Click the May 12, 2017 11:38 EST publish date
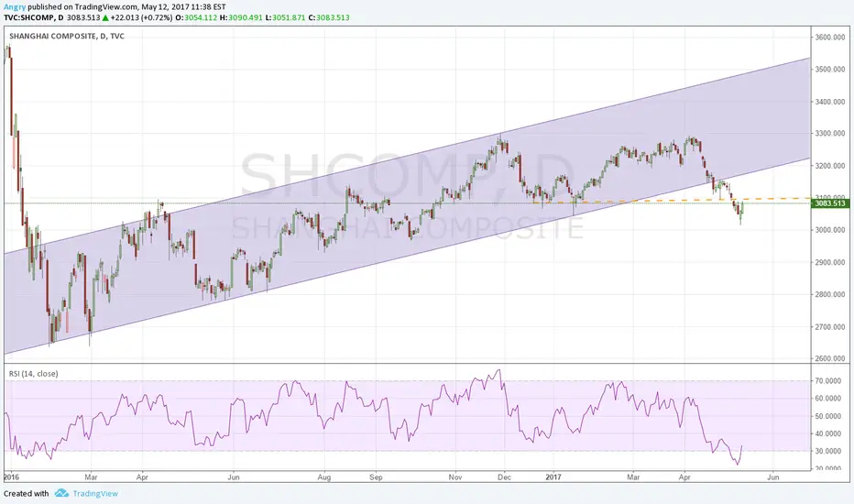The width and height of the screenshot is (854, 504). [x=183, y=7]
